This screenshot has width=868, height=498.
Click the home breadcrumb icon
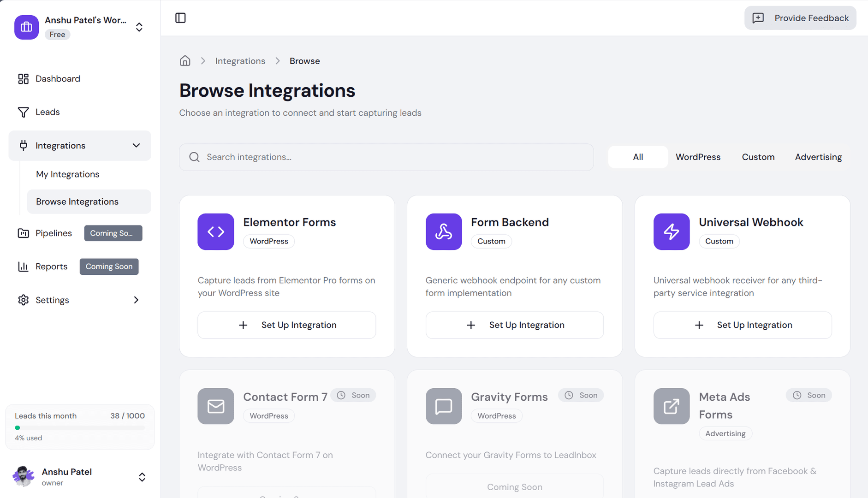pos(185,61)
